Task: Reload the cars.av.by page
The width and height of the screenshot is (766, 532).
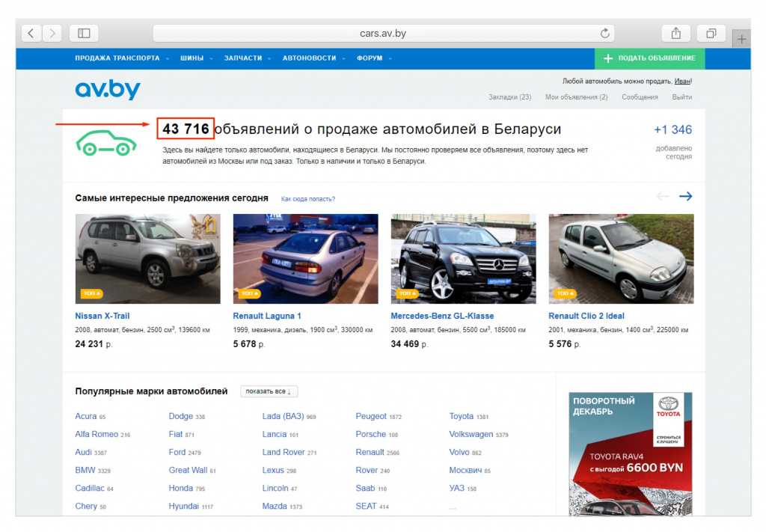Action: coord(604,33)
